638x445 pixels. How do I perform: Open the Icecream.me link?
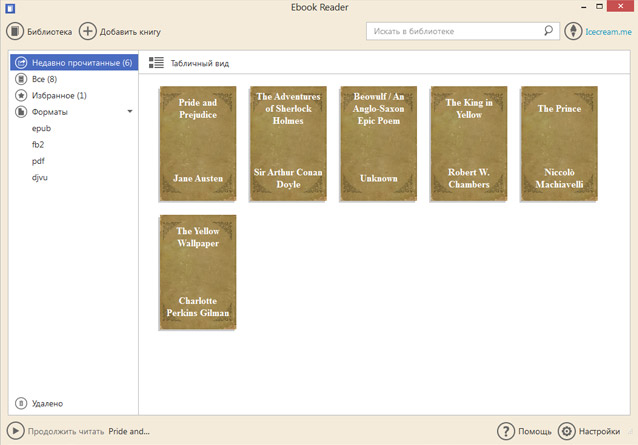tap(608, 32)
